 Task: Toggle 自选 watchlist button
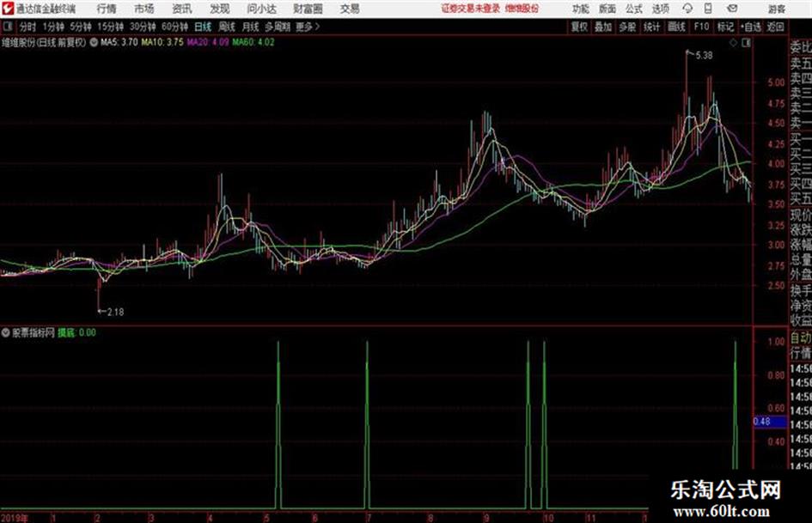[750, 27]
